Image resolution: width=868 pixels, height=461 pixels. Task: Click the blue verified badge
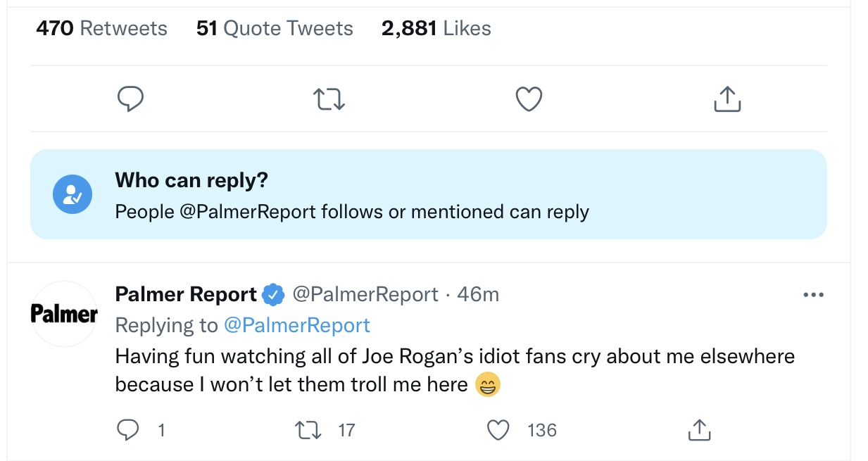pos(272,295)
